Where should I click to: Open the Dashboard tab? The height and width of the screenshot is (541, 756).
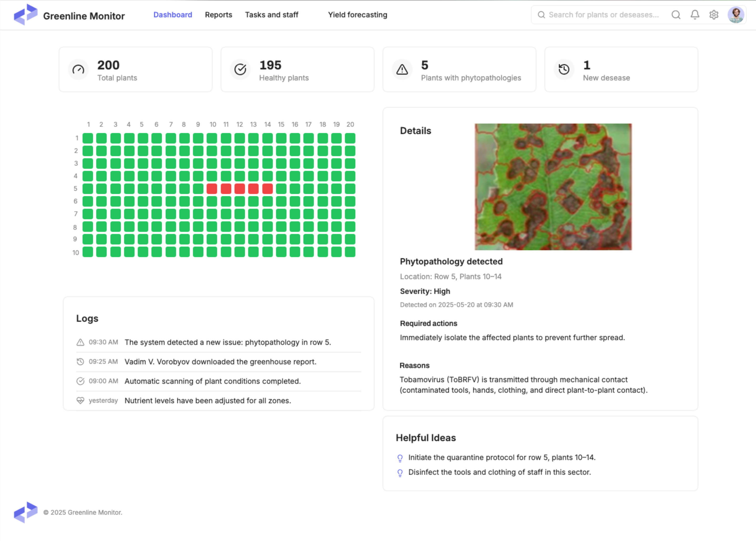click(x=172, y=15)
